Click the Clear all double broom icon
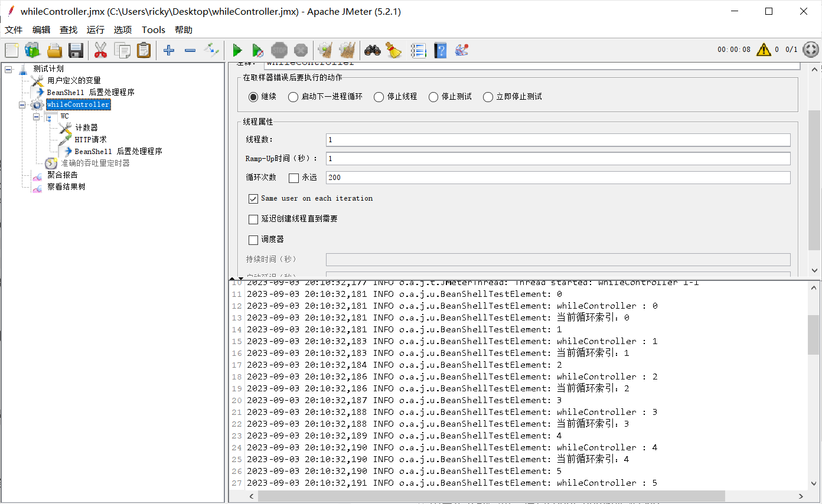The width and height of the screenshot is (822, 504). click(x=347, y=50)
